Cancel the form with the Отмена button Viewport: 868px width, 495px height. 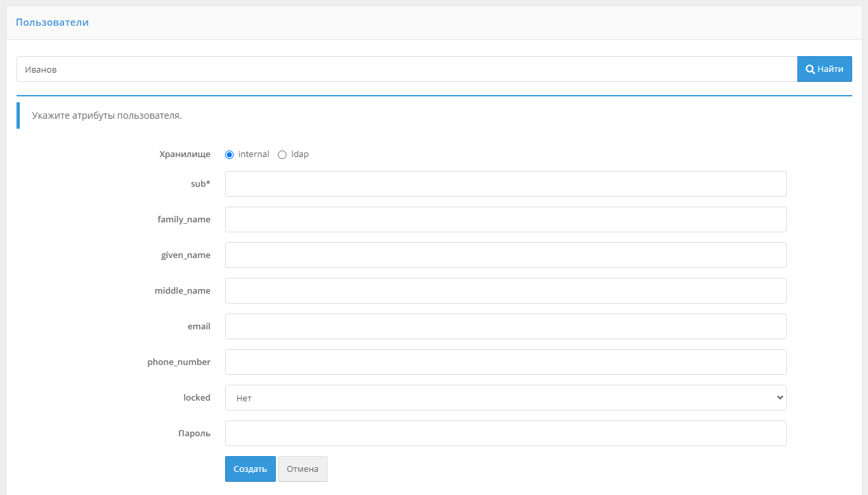[x=302, y=469]
